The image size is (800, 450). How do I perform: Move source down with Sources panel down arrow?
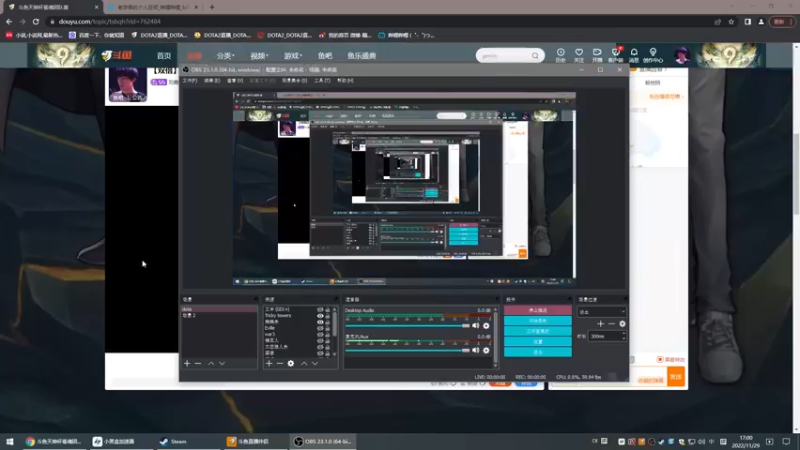(315, 363)
